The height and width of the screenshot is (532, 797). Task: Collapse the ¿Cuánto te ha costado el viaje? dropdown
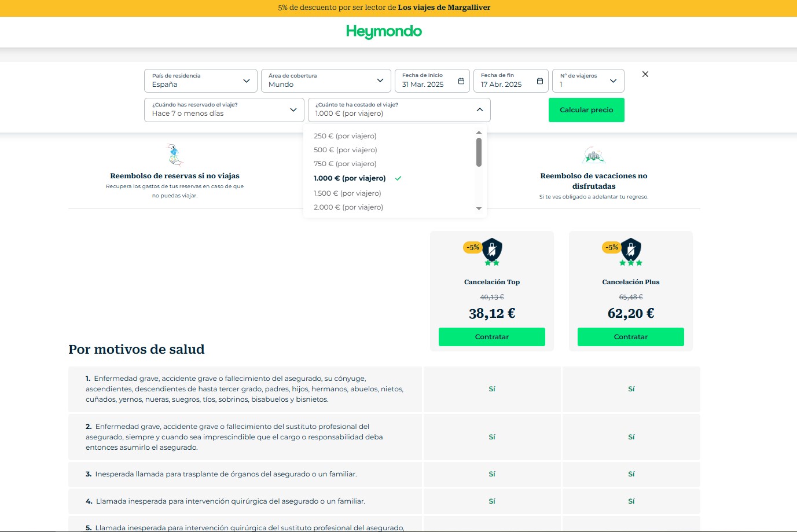399,110
